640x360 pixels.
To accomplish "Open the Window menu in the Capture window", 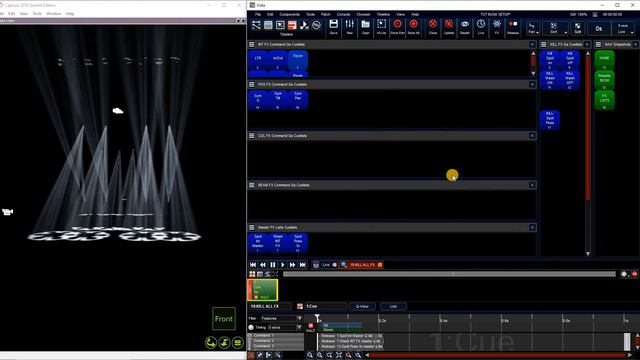I will click(53, 13).
